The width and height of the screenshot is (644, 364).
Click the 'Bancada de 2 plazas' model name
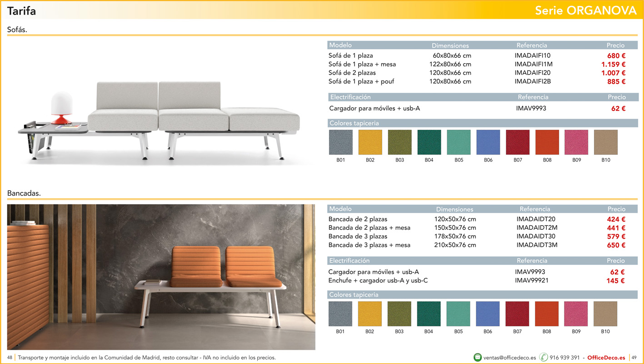click(x=358, y=219)
